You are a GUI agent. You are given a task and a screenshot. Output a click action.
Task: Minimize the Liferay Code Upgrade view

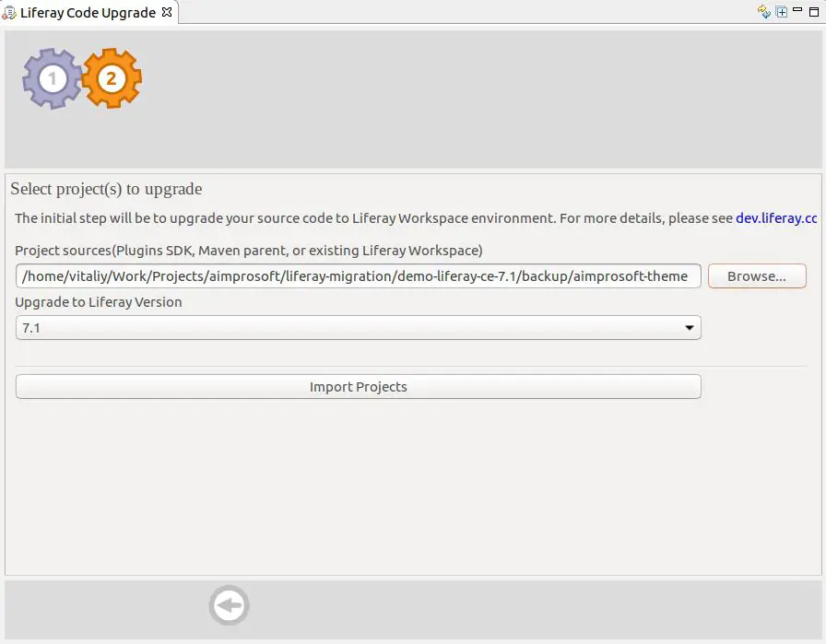pyautogui.click(x=797, y=10)
